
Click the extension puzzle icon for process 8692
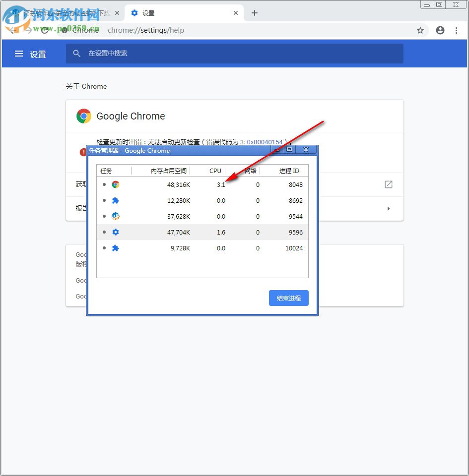click(116, 200)
